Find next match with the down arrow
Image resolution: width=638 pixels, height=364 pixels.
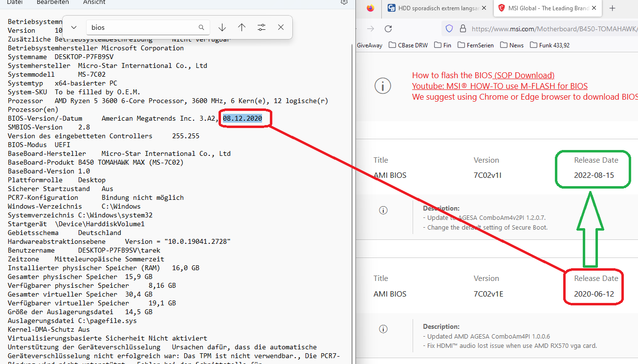point(222,27)
